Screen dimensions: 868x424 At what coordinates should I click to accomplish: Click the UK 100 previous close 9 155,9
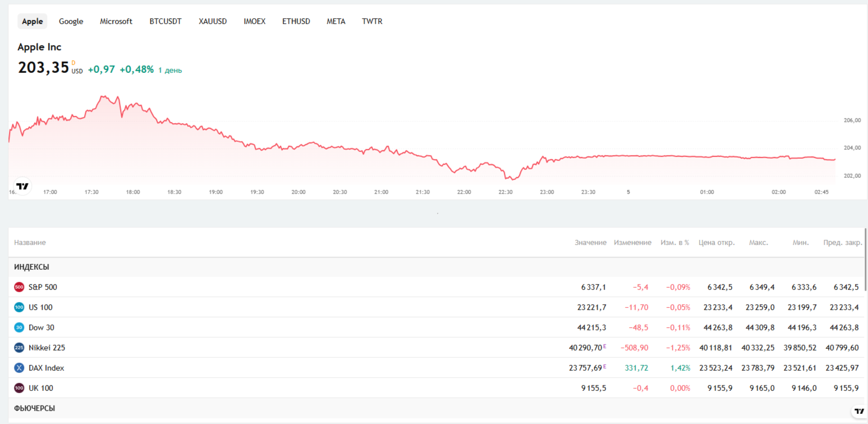click(847, 388)
